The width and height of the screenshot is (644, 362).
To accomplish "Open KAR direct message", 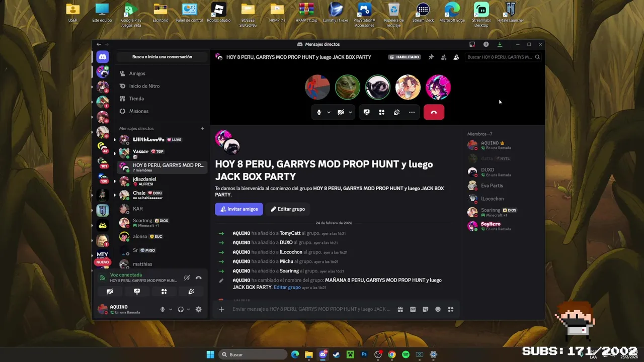I will click(x=162, y=209).
